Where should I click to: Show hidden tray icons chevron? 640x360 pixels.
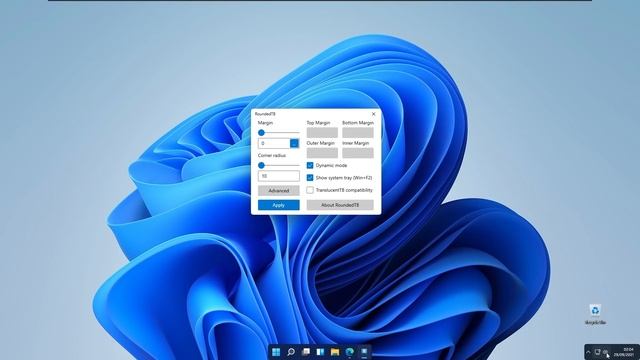588,352
